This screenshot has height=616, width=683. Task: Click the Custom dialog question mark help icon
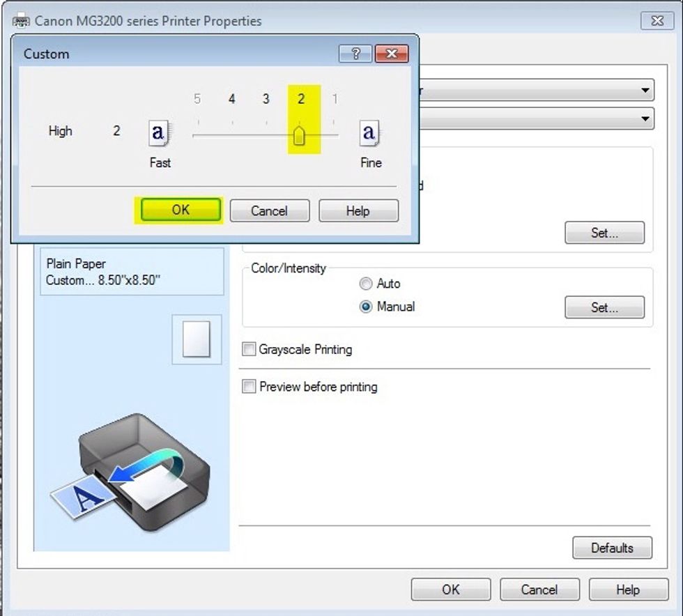[355, 54]
